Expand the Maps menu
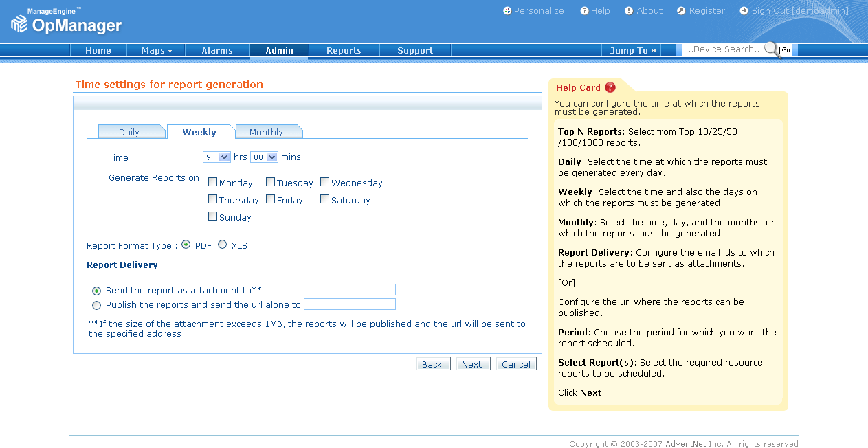Viewport: 868px width, 448px height. (157, 50)
